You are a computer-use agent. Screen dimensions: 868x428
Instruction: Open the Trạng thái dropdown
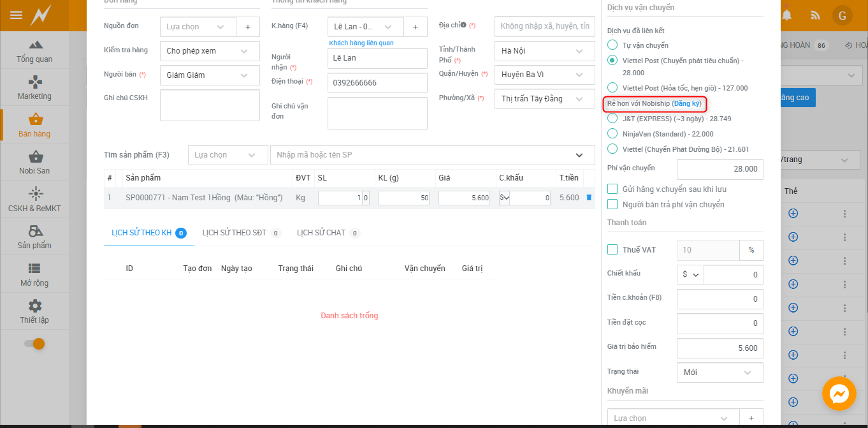click(x=719, y=373)
